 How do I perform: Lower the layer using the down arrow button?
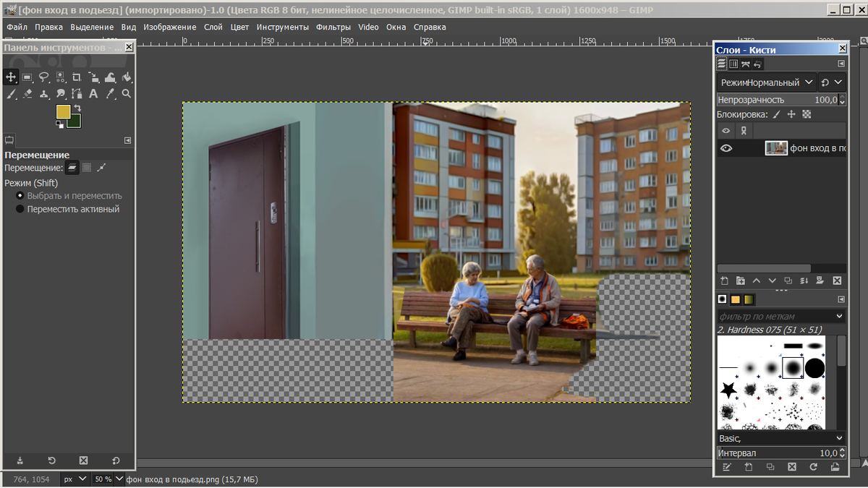773,281
